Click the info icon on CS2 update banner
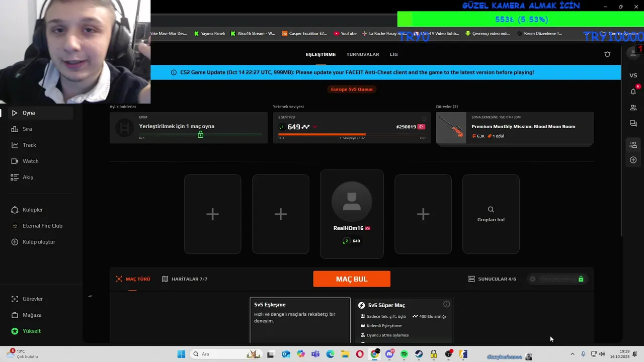The width and height of the screenshot is (644, 362). click(174, 72)
